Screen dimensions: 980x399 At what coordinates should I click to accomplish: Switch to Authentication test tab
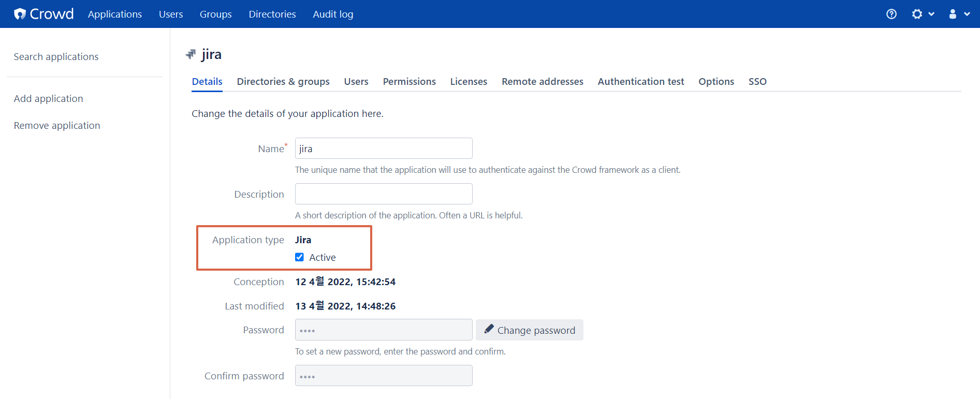pyautogui.click(x=641, y=81)
